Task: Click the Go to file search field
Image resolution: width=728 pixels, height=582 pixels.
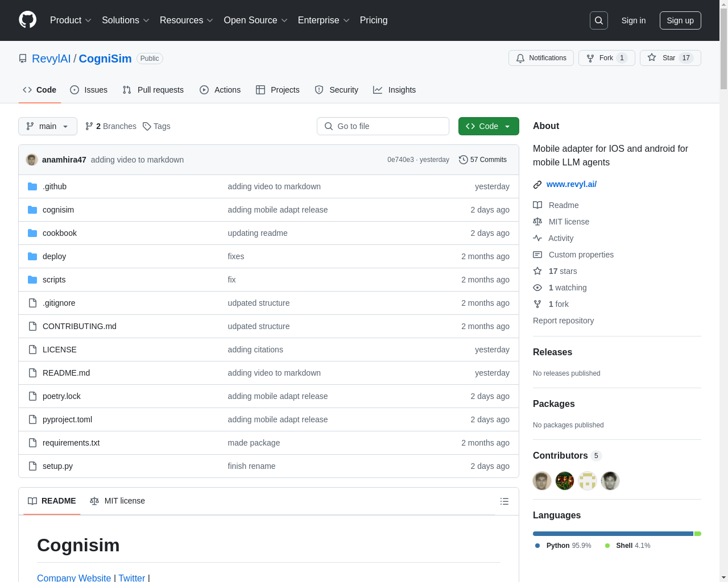Action: (x=383, y=126)
